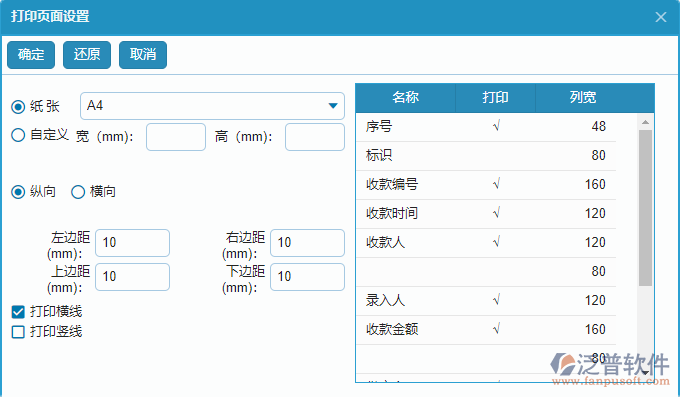Click the 上边距 input field
The width and height of the screenshot is (680, 397).
click(132, 276)
